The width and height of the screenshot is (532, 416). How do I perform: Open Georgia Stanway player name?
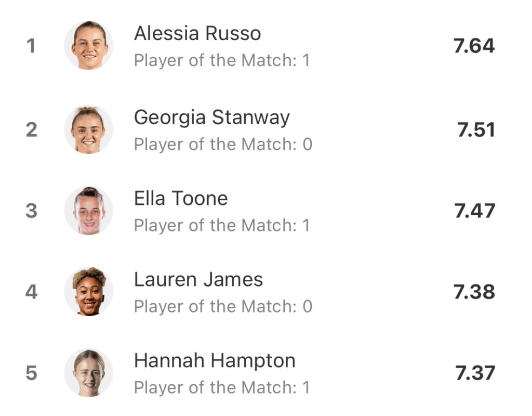[212, 118]
